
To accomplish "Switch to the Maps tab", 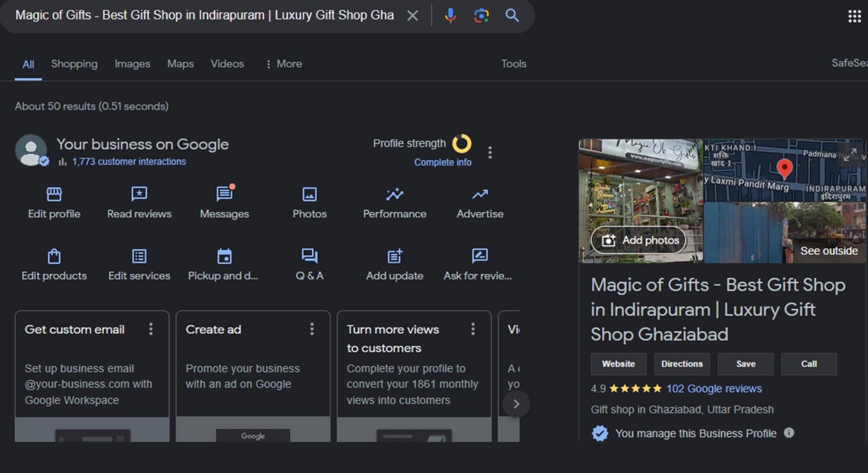I will 180,64.
